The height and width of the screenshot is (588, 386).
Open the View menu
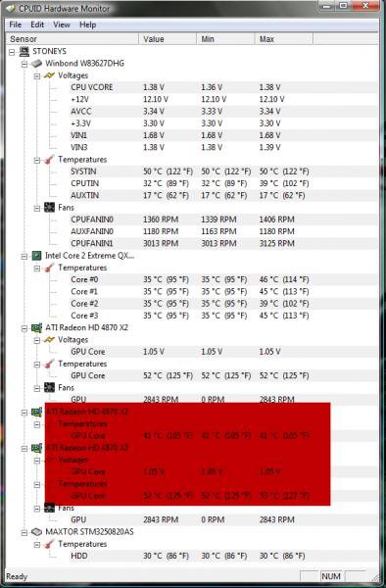point(62,24)
